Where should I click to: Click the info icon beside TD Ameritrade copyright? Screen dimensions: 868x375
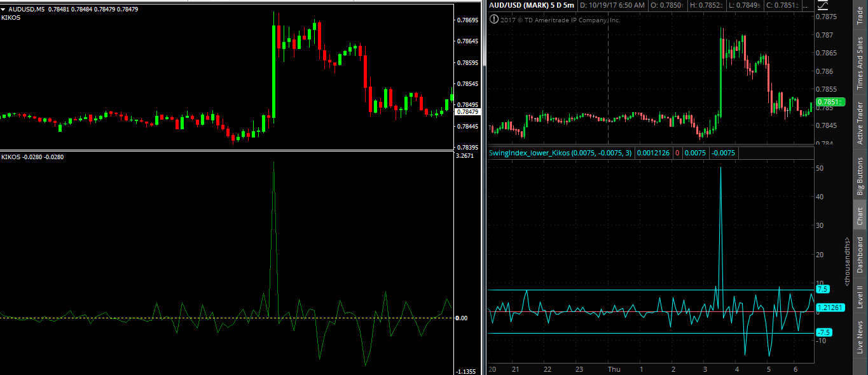click(494, 19)
